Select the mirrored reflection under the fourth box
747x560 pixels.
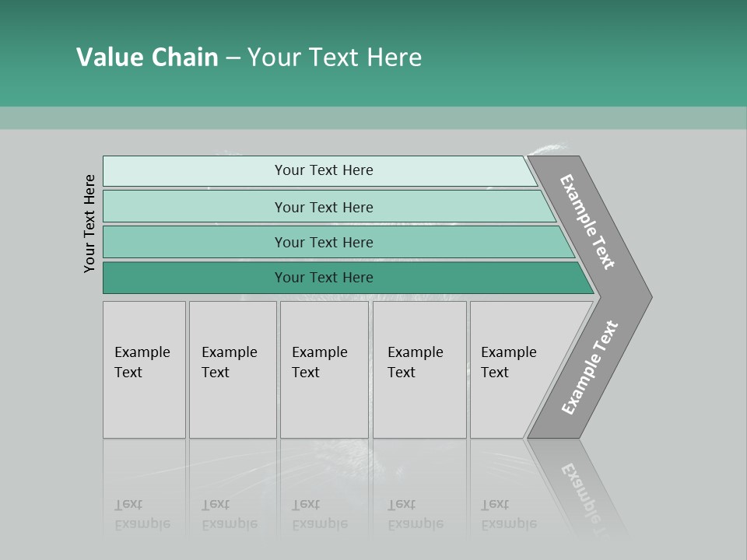point(419,498)
